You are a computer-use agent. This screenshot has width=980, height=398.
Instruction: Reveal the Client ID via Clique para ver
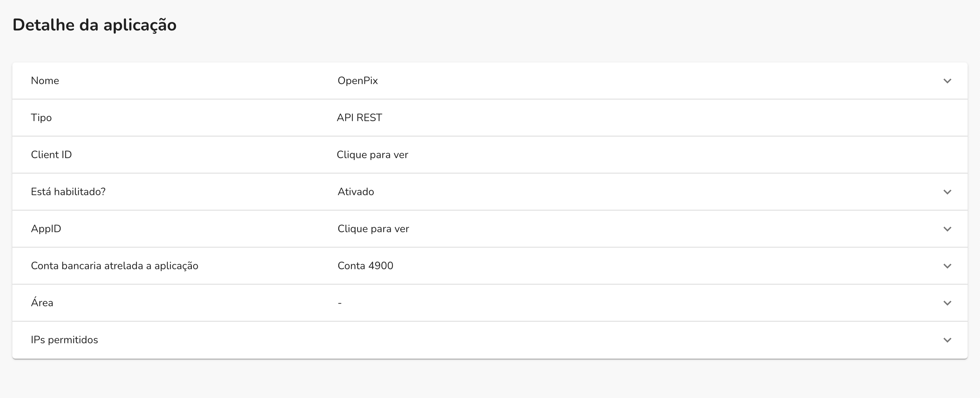pyautogui.click(x=372, y=155)
